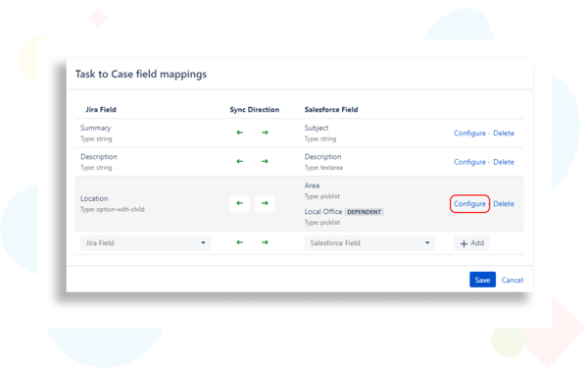
Task: Toggle right sync arrow beside Jira Field dropdown
Action: click(265, 242)
